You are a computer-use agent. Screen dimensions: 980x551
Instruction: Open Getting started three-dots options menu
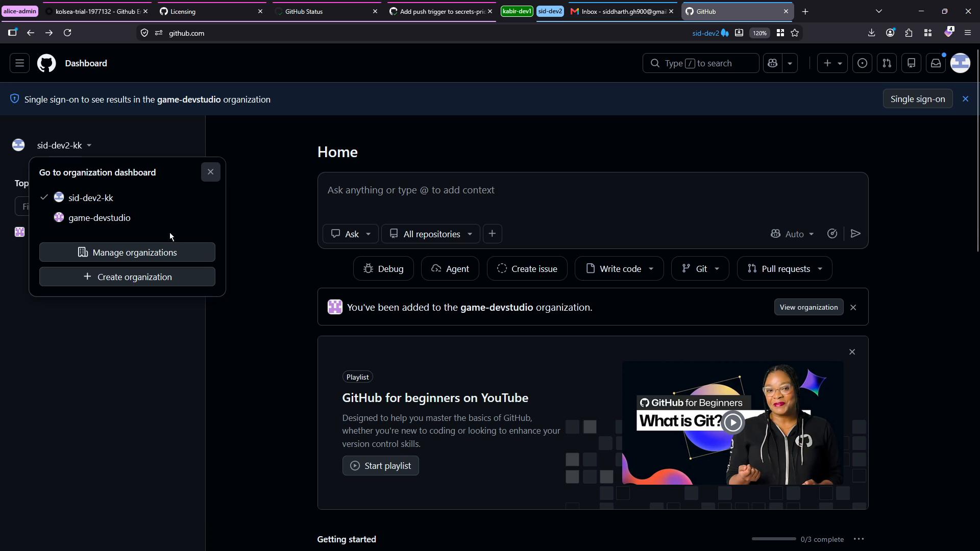(x=859, y=539)
